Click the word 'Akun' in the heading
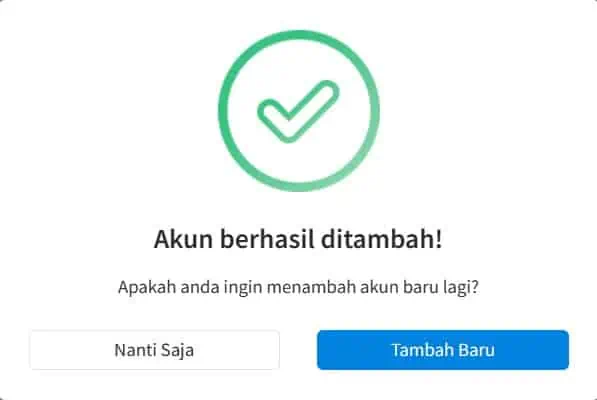 [x=183, y=239]
